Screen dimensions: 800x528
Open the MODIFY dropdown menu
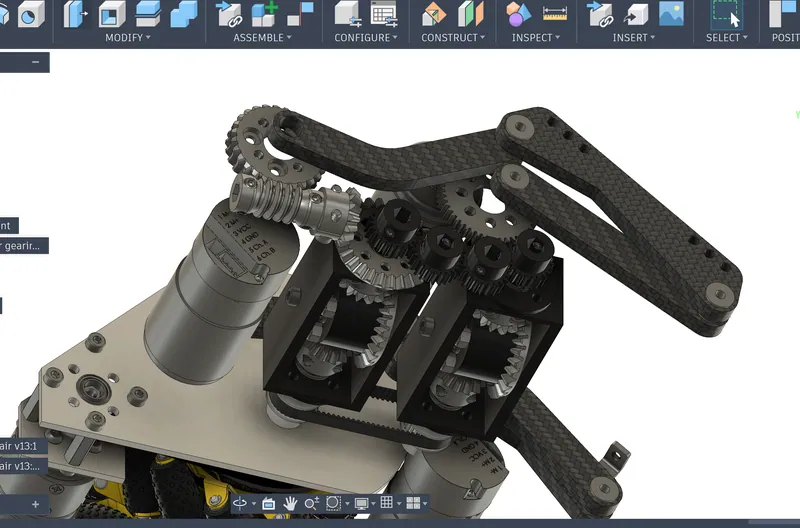pyautogui.click(x=128, y=38)
